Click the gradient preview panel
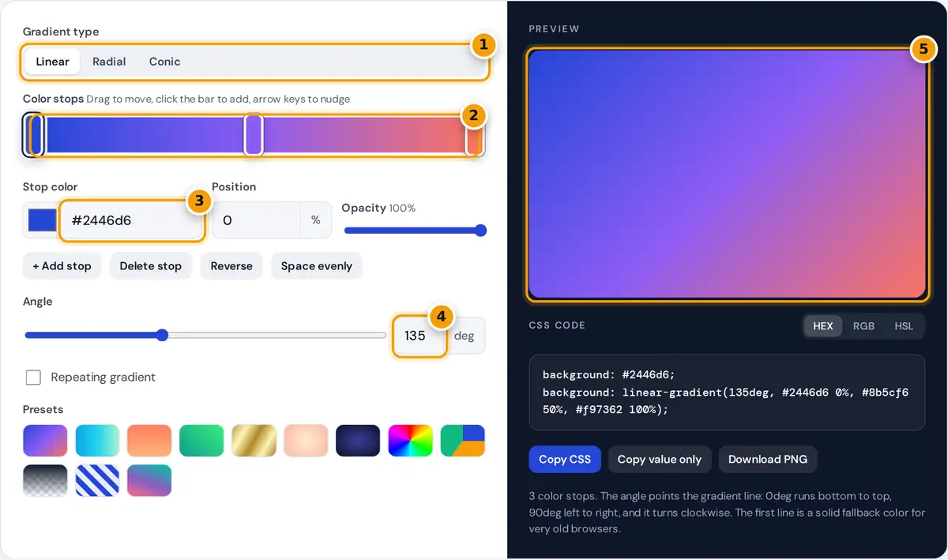948x560 pixels. 727,175
